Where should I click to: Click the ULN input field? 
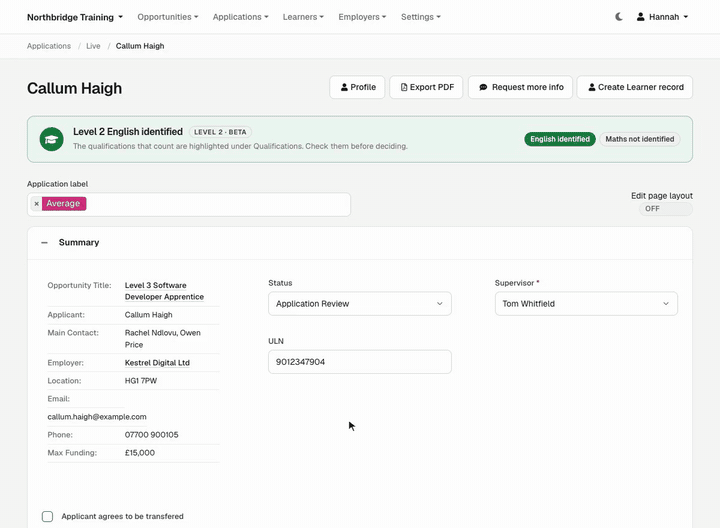pos(360,362)
